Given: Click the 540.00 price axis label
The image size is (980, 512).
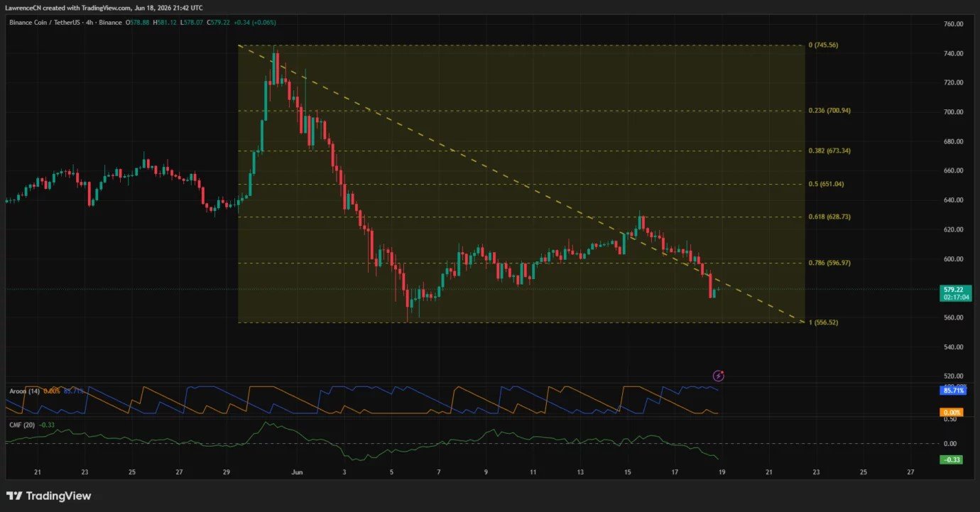Looking at the screenshot, I should click(952, 347).
